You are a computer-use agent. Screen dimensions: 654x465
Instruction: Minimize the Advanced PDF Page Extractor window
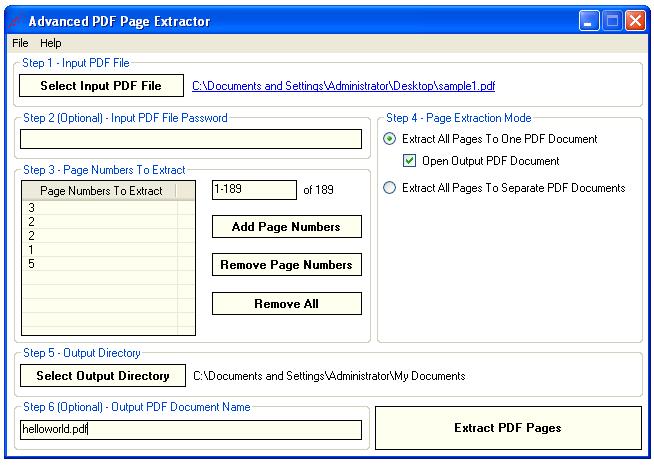[x=589, y=20]
